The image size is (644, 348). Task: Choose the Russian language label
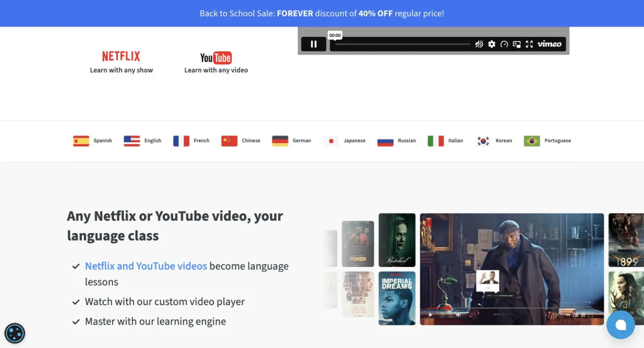tap(407, 140)
